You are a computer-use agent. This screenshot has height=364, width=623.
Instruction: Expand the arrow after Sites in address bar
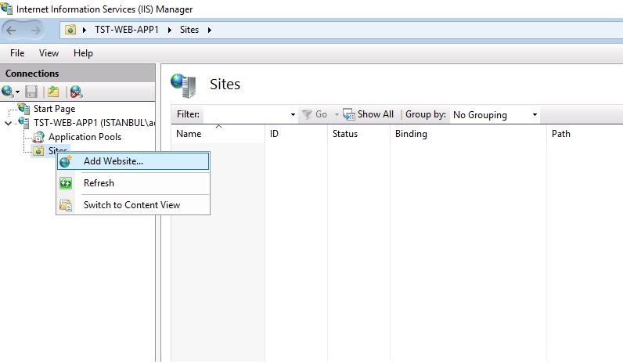[x=210, y=31]
